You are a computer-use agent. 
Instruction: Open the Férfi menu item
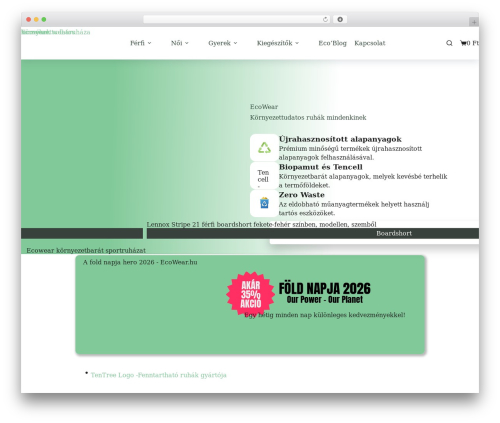coord(137,43)
